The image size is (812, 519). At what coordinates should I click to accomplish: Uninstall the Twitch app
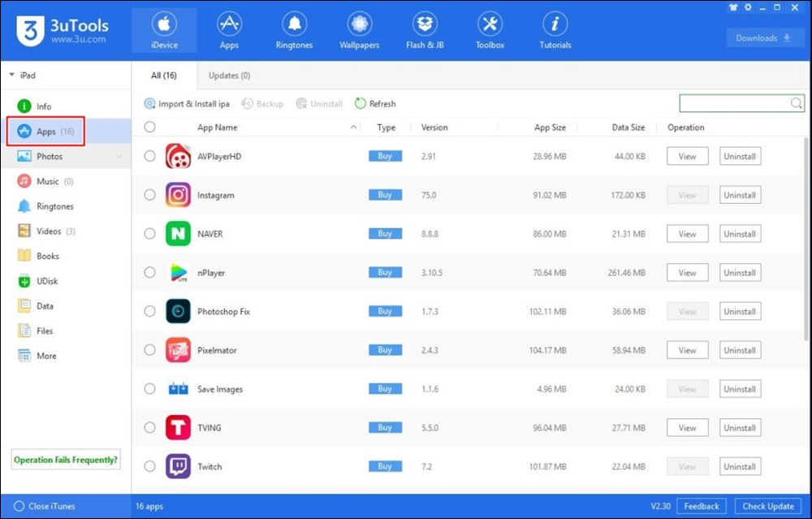[x=740, y=466]
